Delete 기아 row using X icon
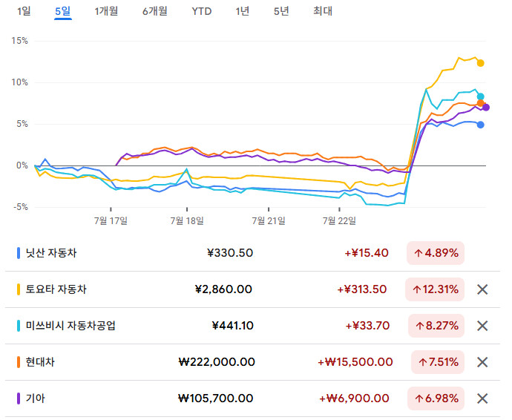This screenshot has height=420, width=512. point(482,398)
